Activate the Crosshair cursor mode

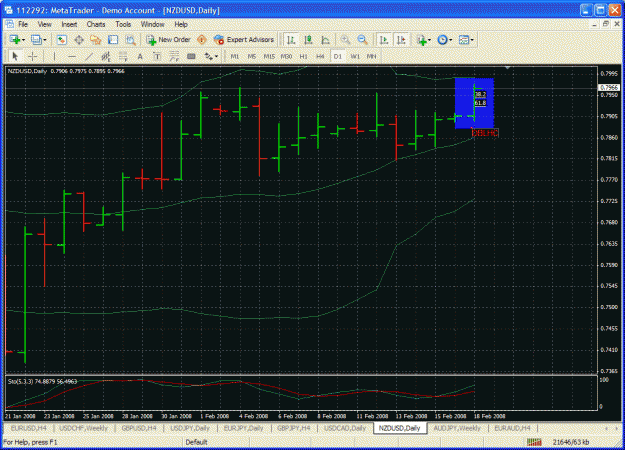pos(33,57)
